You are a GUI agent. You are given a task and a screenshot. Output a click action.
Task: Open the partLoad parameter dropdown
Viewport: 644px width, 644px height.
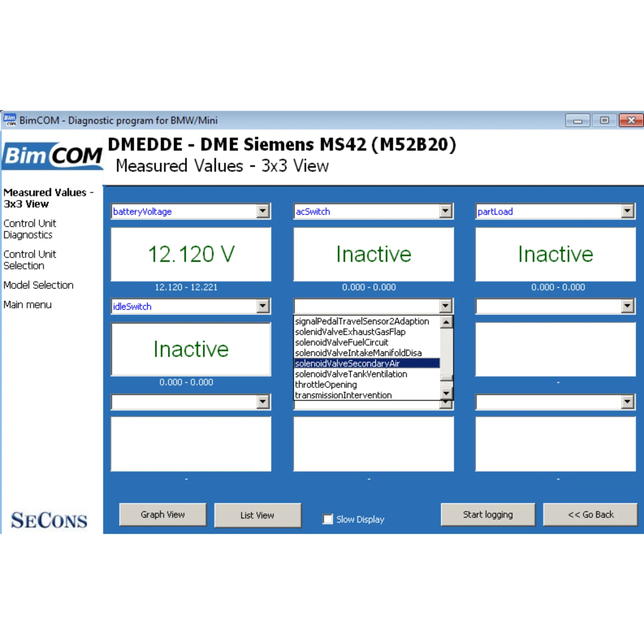tap(628, 211)
